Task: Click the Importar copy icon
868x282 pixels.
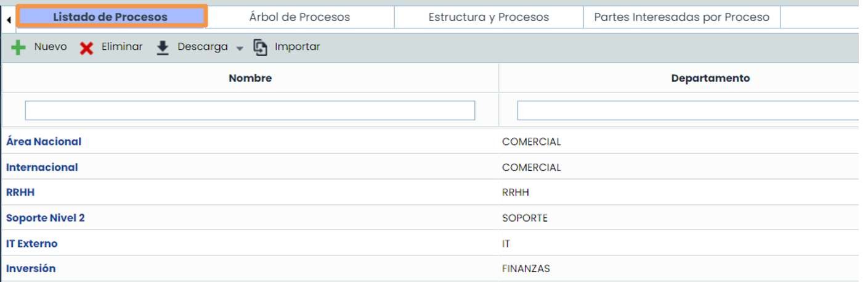Action: 261,48
